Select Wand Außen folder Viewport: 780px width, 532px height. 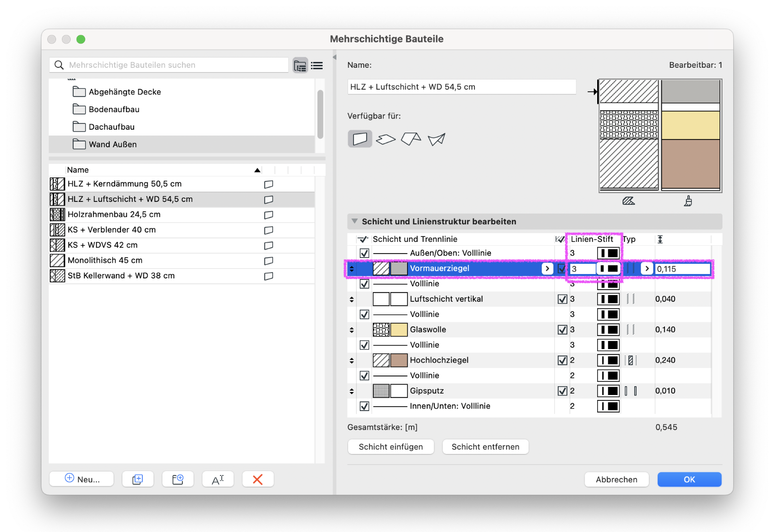click(x=182, y=144)
